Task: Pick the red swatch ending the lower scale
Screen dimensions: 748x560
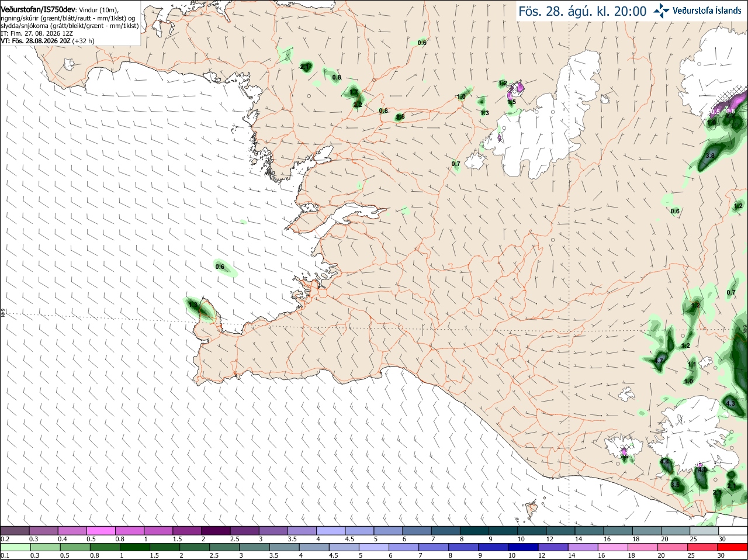Action: [733, 547]
